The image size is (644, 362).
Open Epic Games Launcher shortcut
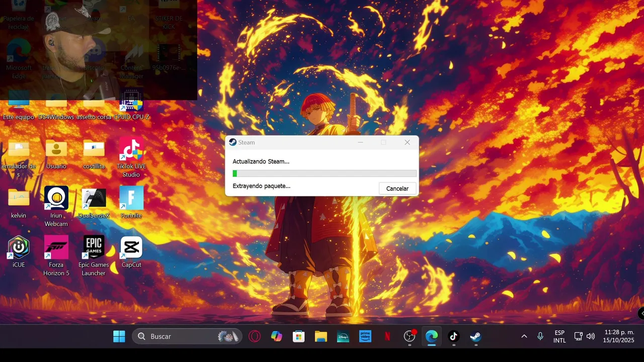94,256
